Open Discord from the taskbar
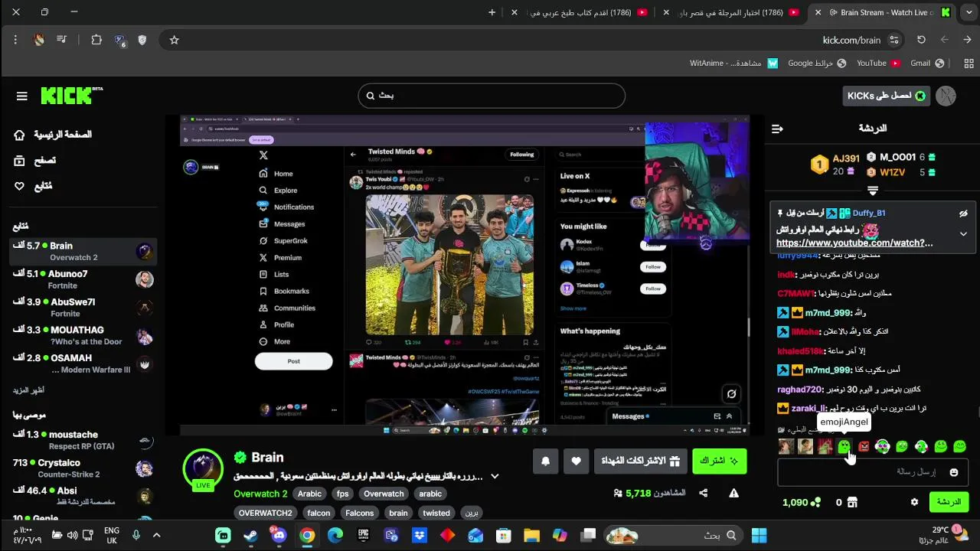 tap(279, 536)
